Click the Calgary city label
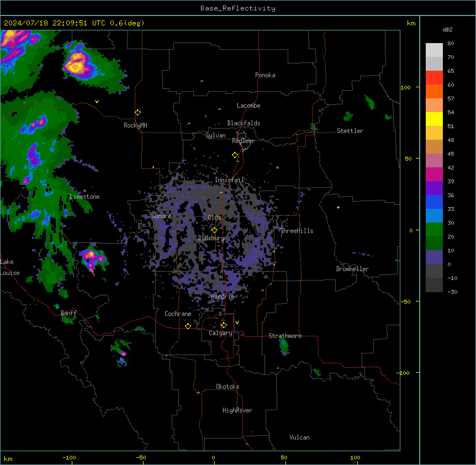The image size is (476, 465). tap(220, 333)
